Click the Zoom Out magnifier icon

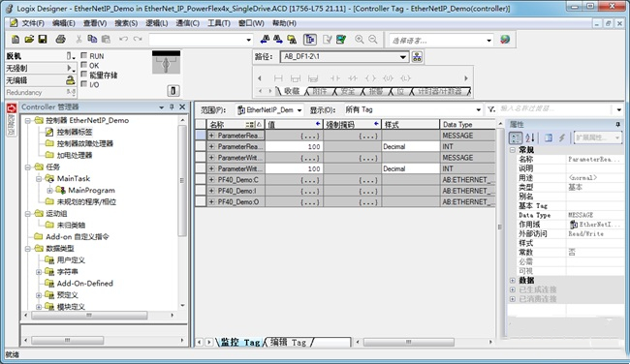[x=373, y=40]
